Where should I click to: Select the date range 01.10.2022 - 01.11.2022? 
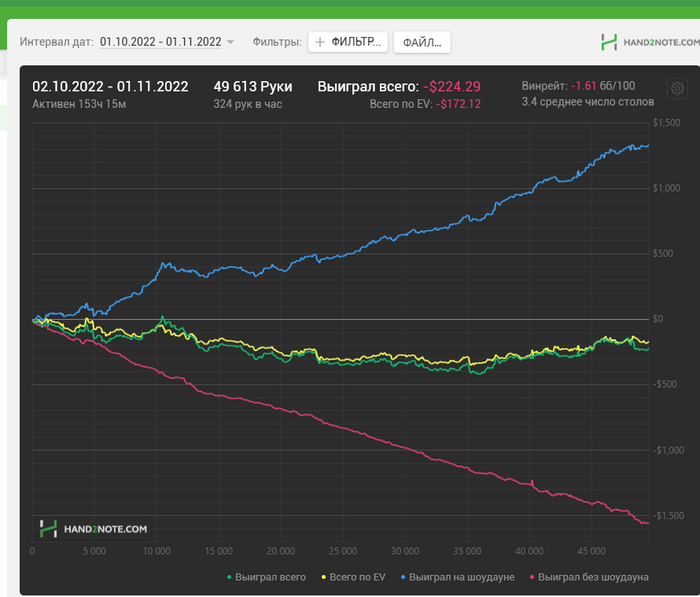161,42
